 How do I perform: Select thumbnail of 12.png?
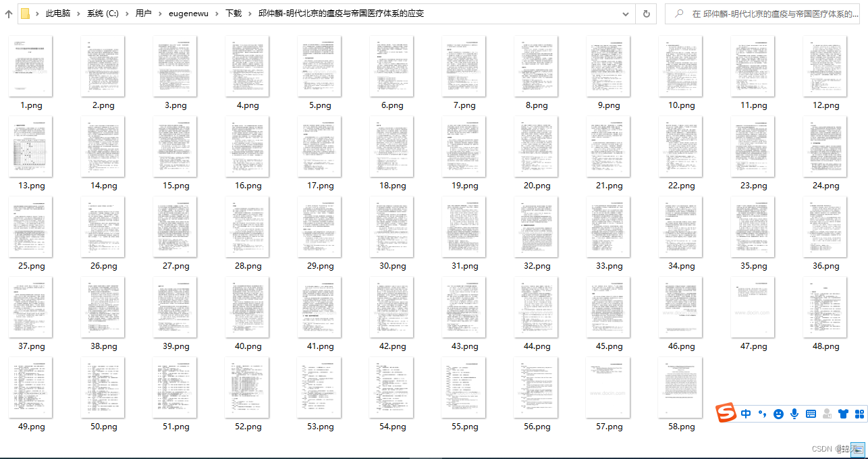(825, 66)
